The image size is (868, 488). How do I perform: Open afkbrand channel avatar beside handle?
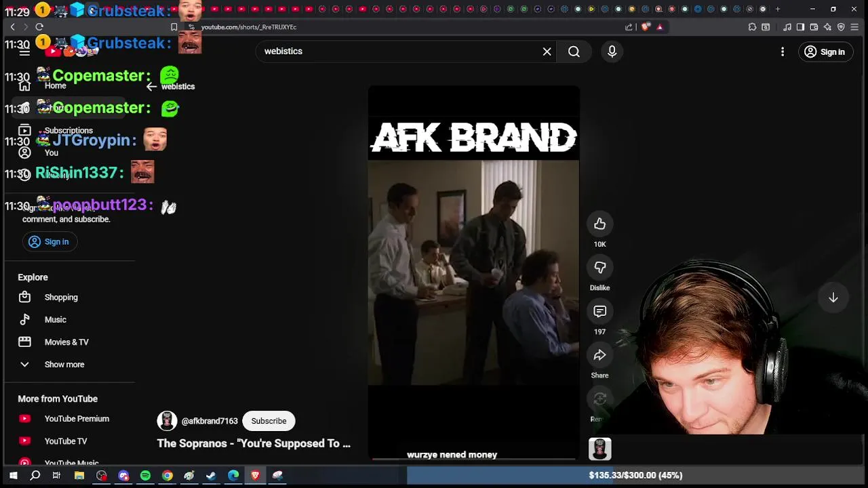pyautogui.click(x=167, y=421)
